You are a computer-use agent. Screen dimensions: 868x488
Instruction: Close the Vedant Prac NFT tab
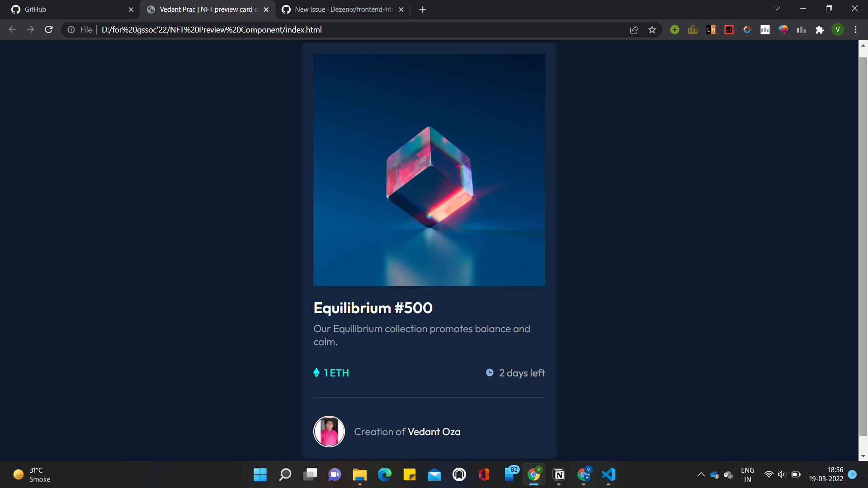(266, 9)
